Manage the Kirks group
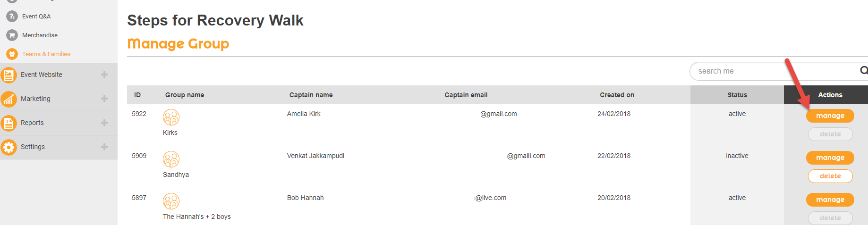Image resolution: width=868 pixels, height=225 pixels. (830, 116)
